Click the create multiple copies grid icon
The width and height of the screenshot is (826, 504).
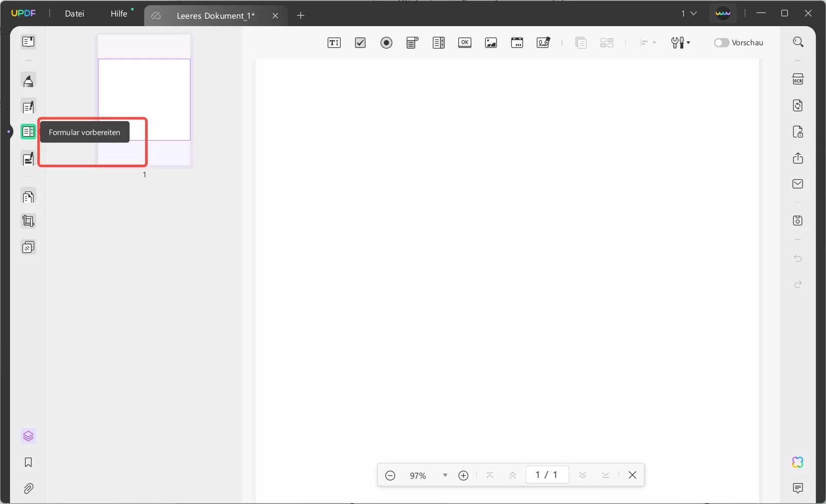(x=607, y=43)
